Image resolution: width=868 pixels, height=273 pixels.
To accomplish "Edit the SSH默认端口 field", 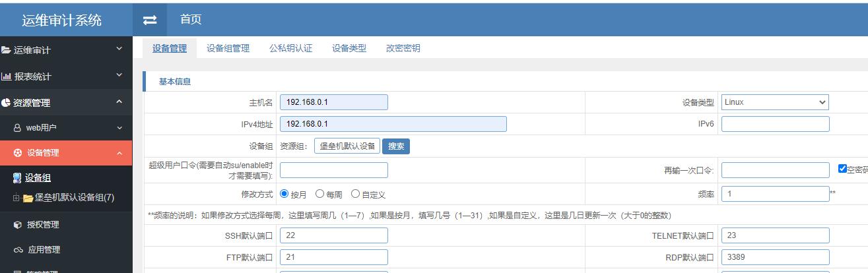I will click(334, 235).
